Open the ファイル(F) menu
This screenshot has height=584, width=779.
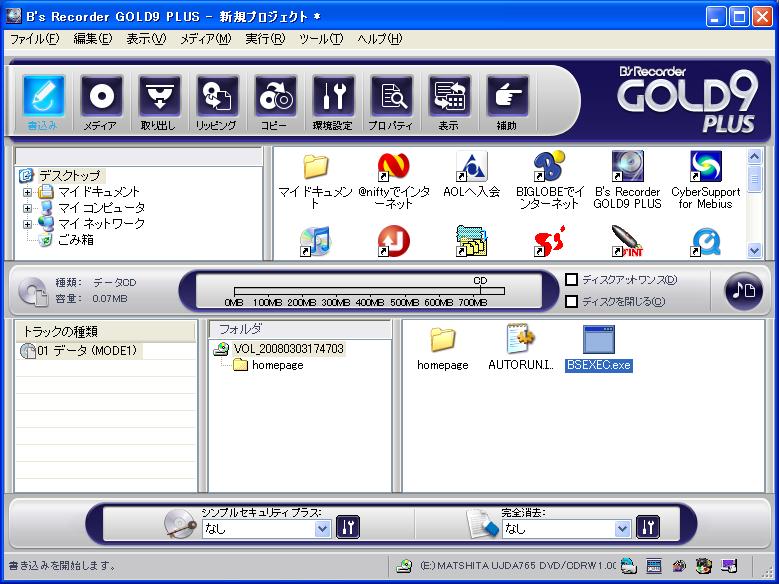pos(34,39)
